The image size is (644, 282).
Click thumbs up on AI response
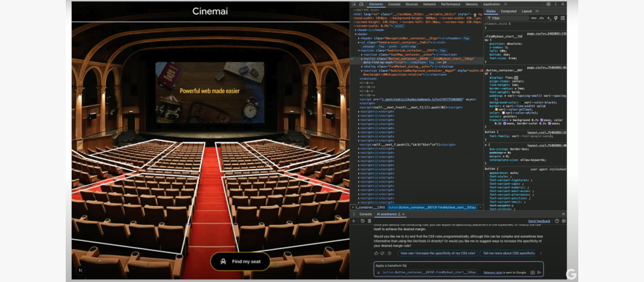coord(376,253)
